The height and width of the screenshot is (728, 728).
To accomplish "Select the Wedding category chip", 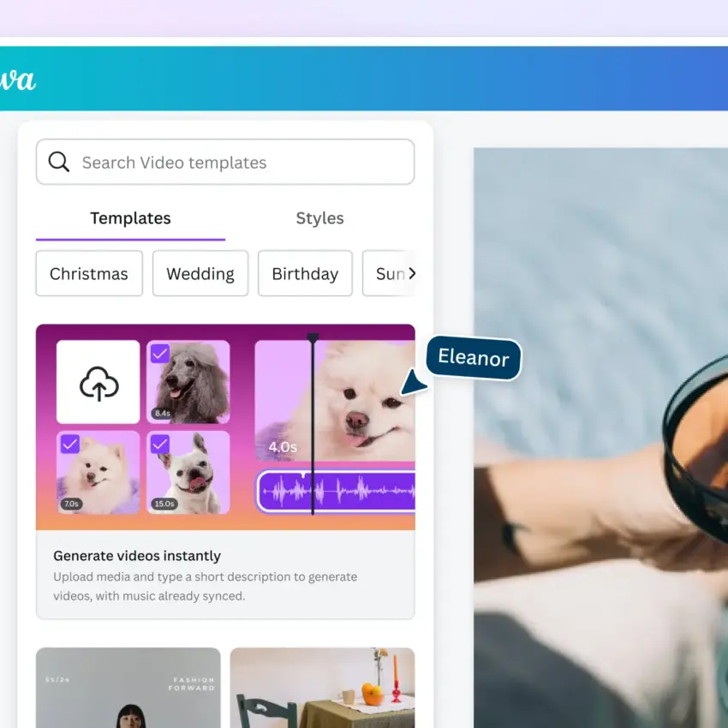I will pos(200,273).
